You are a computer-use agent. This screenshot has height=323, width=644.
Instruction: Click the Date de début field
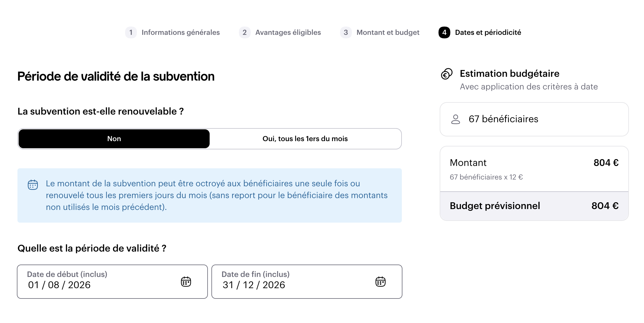pos(112,282)
